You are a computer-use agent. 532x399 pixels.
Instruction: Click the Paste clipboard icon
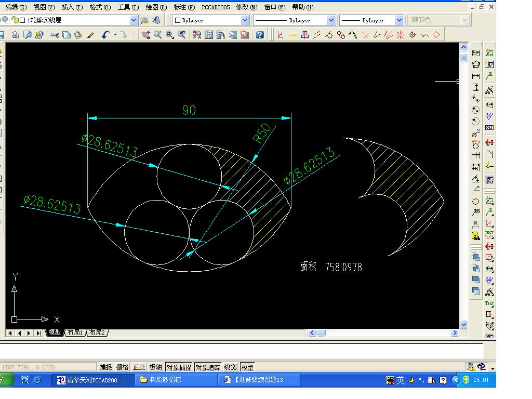click(x=78, y=35)
